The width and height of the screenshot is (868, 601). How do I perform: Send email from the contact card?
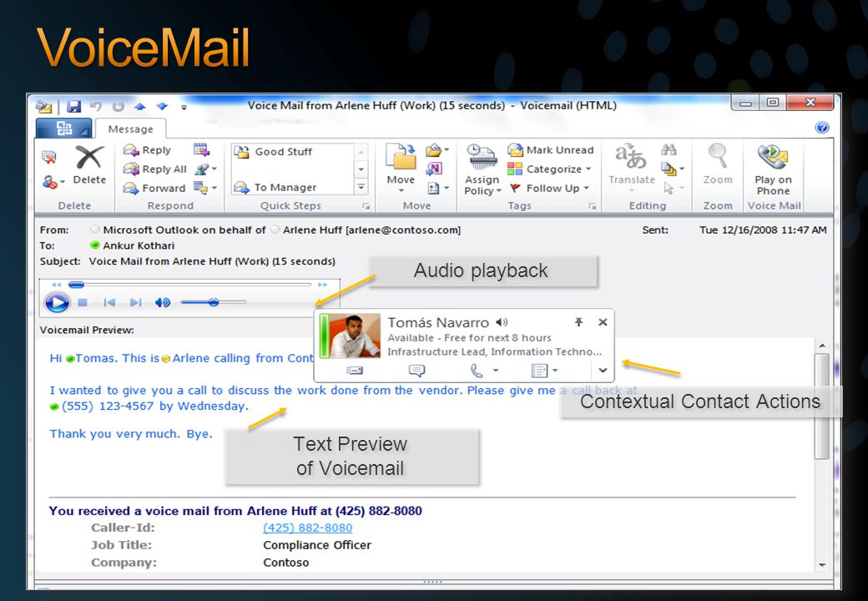click(x=354, y=371)
